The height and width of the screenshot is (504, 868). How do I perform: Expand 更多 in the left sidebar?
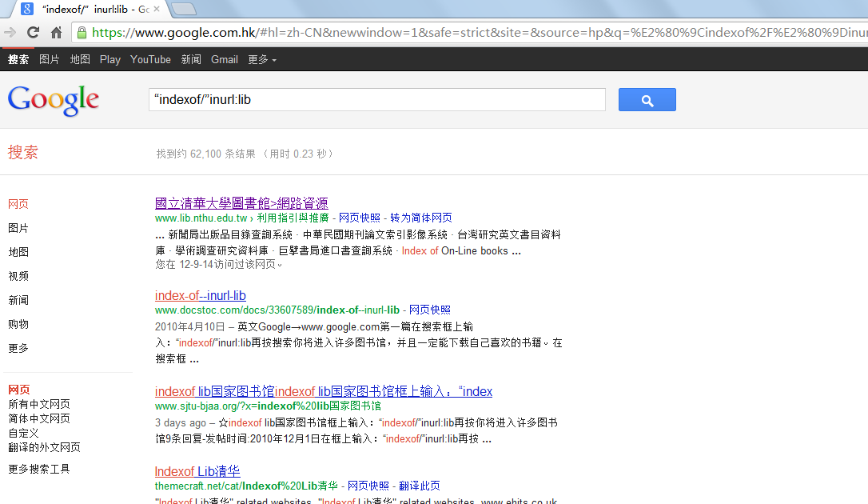(18, 348)
